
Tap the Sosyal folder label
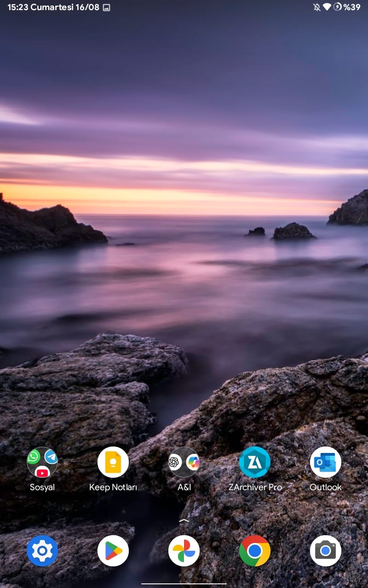coord(42,487)
